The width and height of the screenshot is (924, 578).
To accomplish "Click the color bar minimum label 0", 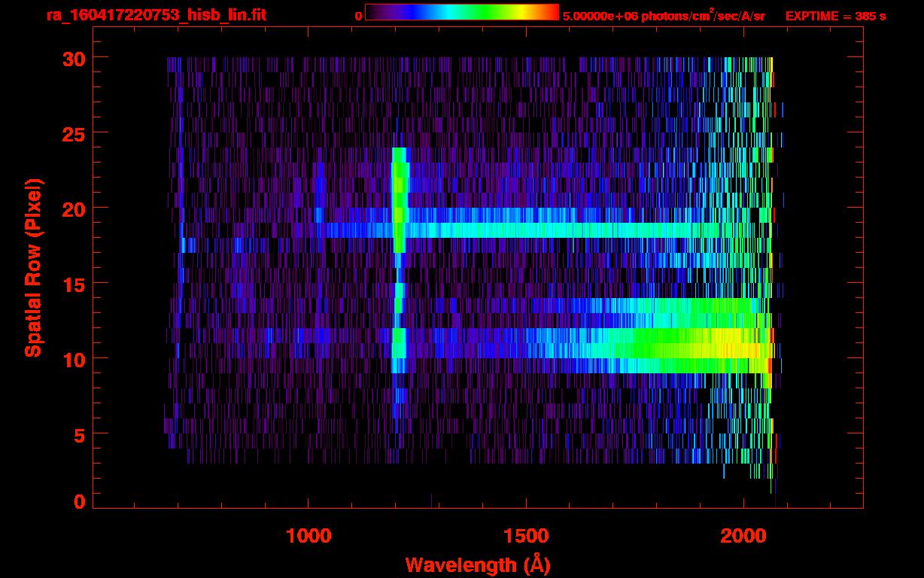I will [358, 16].
